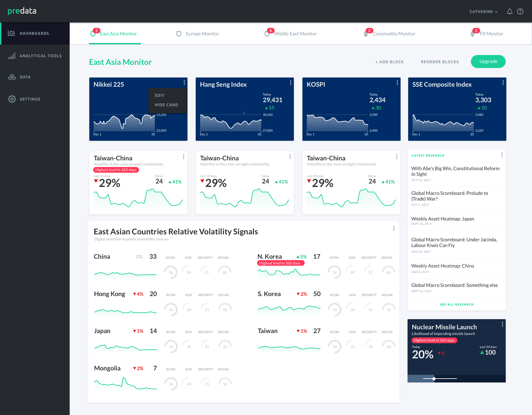Viewport: 532px width, 415px height.
Task: Click the East Asia Monitor heading
Action: pyautogui.click(x=120, y=62)
